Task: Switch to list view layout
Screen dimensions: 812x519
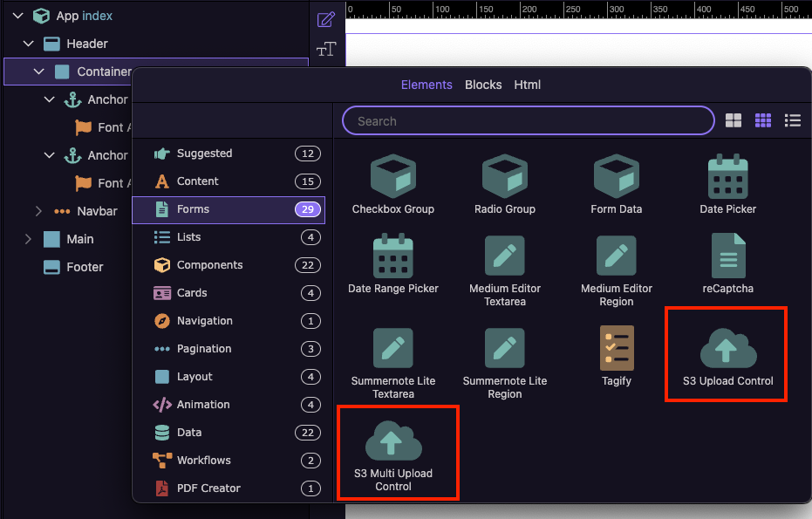Action: pos(792,120)
